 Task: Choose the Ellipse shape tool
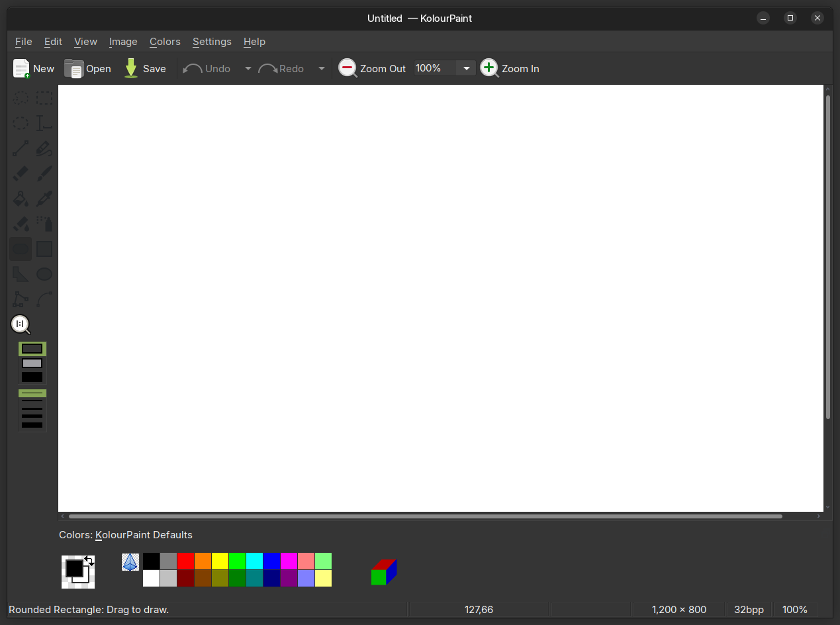coord(44,274)
